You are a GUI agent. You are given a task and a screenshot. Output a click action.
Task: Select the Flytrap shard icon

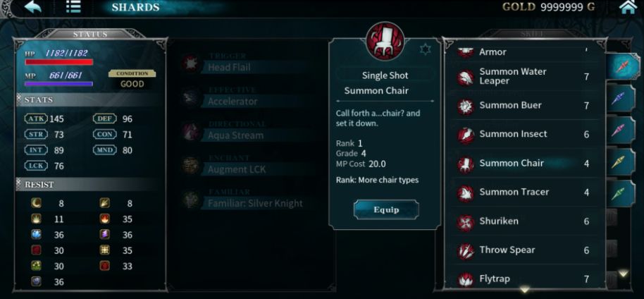(465, 280)
